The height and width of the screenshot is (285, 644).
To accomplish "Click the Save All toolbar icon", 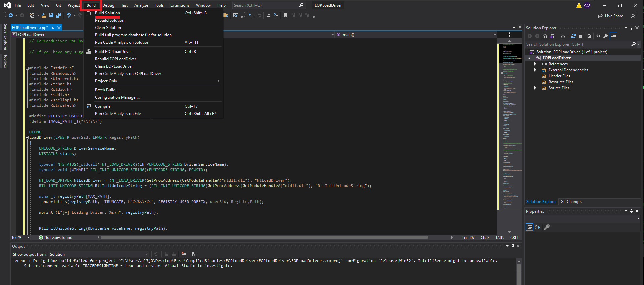I will point(59,15).
